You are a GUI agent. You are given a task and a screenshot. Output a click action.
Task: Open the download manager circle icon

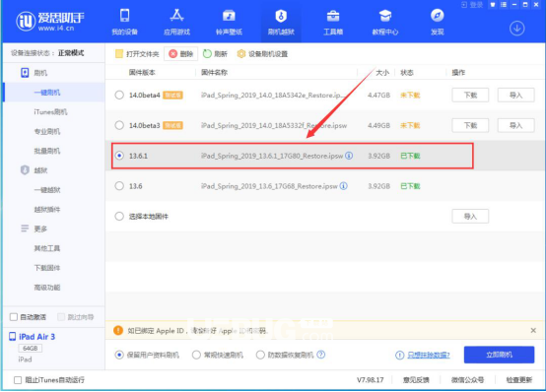click(x=517, y=29)
